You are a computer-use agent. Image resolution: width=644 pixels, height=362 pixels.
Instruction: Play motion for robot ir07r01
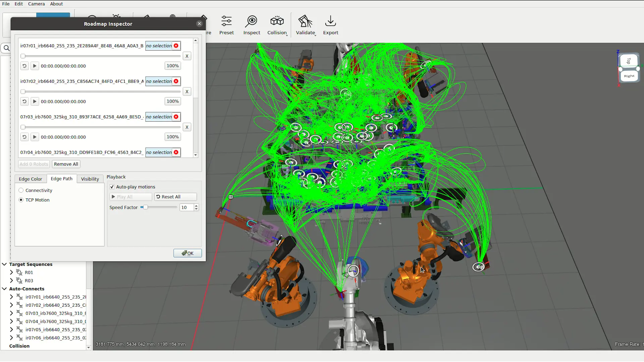click(35, 66)
